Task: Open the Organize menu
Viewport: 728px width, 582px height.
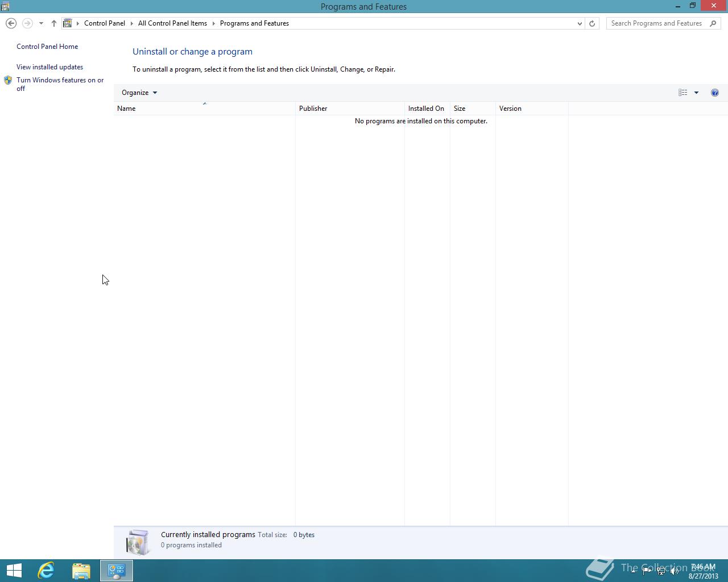Action: tap(139, 93)
